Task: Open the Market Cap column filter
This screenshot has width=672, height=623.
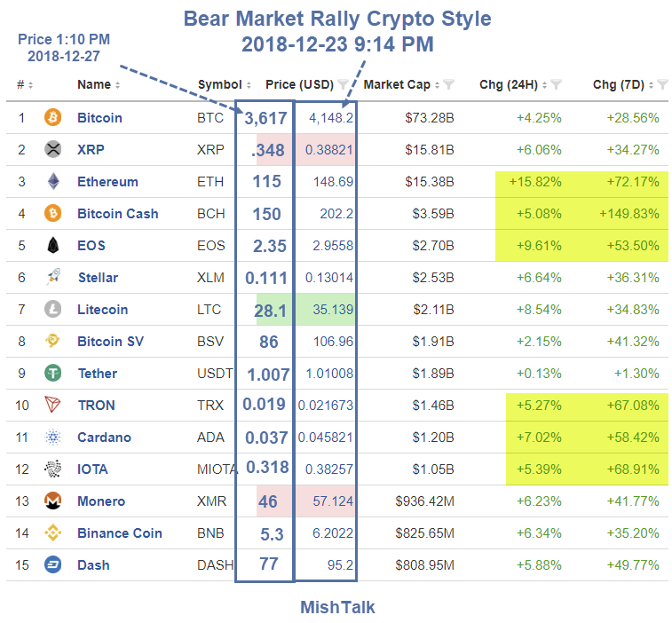Action: [x=449, y=85]
